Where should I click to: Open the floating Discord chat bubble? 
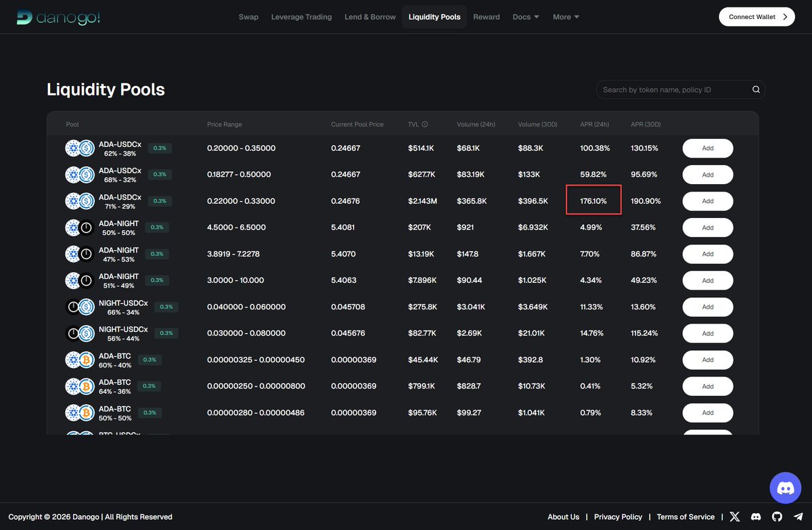click(785, 487)
